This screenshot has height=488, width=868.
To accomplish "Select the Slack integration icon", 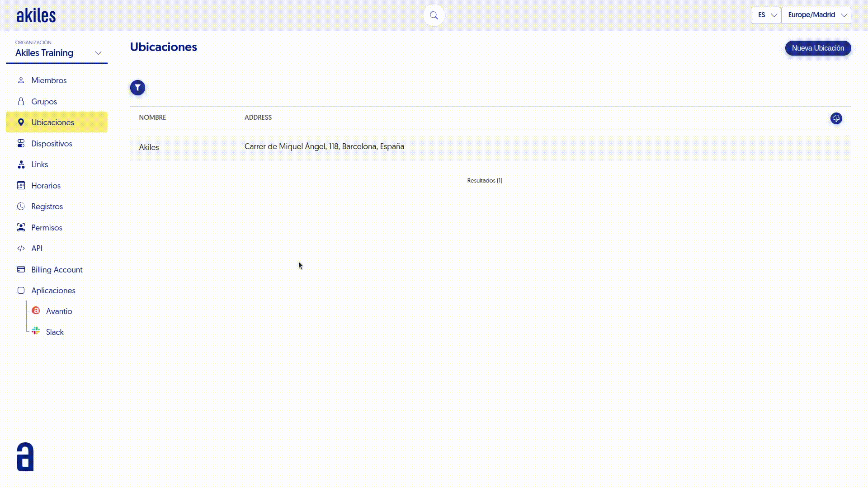I will [36, 331].
